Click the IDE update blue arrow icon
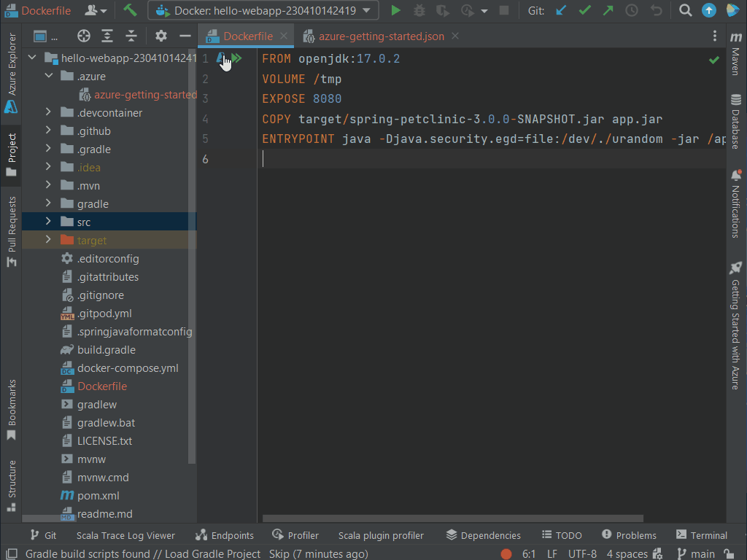 point(709,10)
